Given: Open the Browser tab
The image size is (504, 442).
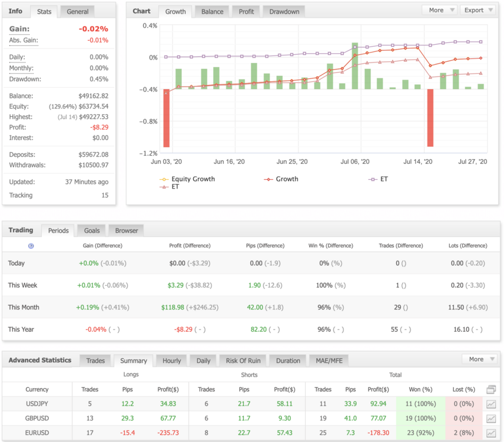Looking at the screenshot, I should (127, 230).
